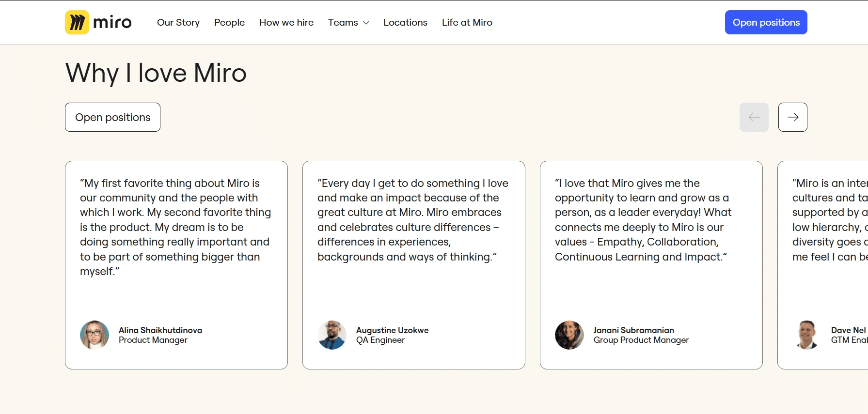Expand the Teams dropdown menu
This screenshot has width=868, height=414.
(x=348, y=22)
